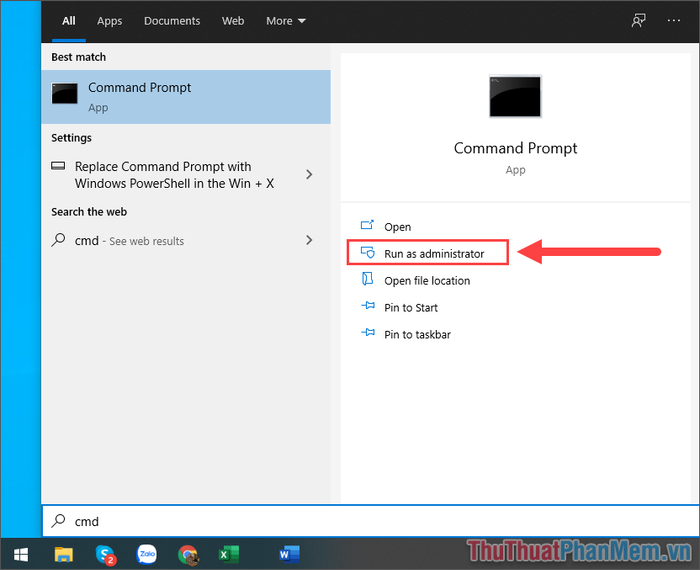
Task: Launch Google Chrome from the taskbar
Action: [188, 555]
